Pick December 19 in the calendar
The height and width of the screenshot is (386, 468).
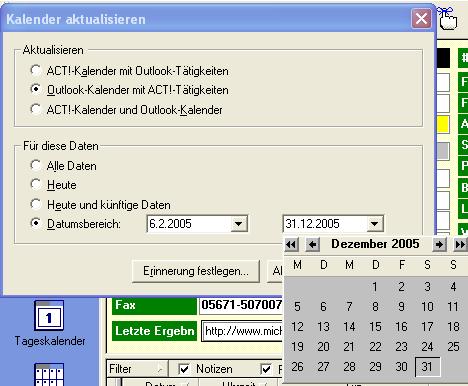[297, 347]
